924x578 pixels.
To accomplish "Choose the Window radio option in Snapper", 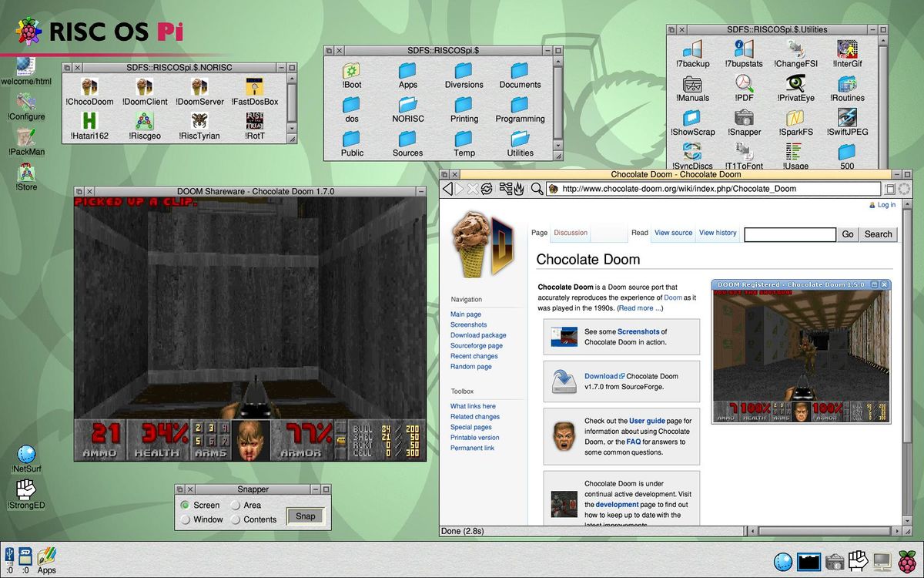I will (x=185, y=519).
